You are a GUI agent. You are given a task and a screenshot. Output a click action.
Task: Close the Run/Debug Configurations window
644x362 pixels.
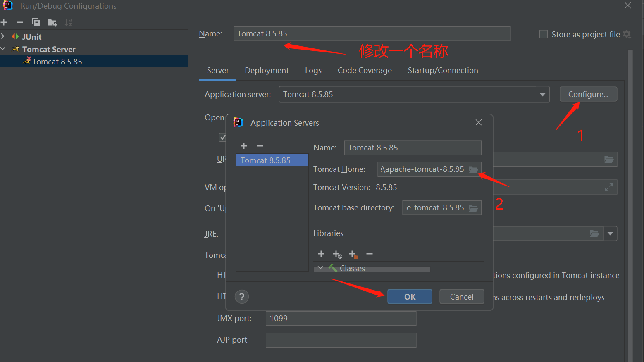pos(628,5)
